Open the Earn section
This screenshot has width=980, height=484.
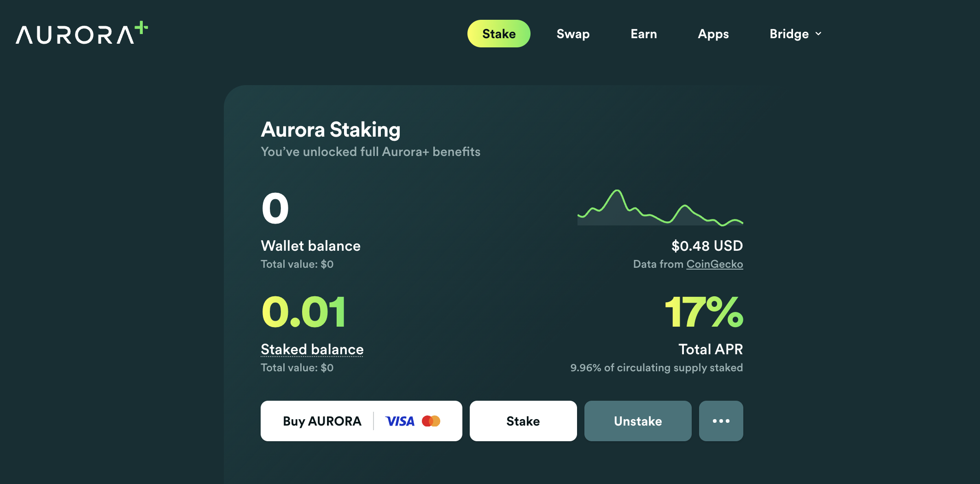[644, 34]
